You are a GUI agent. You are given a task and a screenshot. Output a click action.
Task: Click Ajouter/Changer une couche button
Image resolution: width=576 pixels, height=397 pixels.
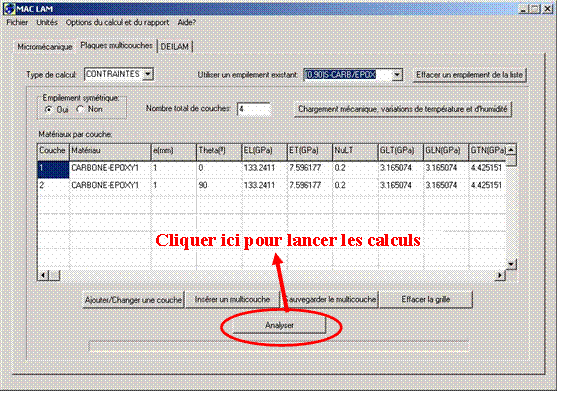[133, 300]
